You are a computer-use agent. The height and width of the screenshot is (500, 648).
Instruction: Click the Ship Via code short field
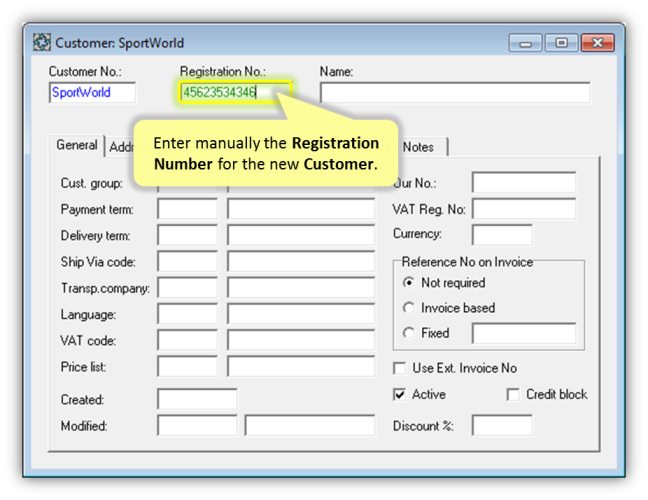[188, 262]
